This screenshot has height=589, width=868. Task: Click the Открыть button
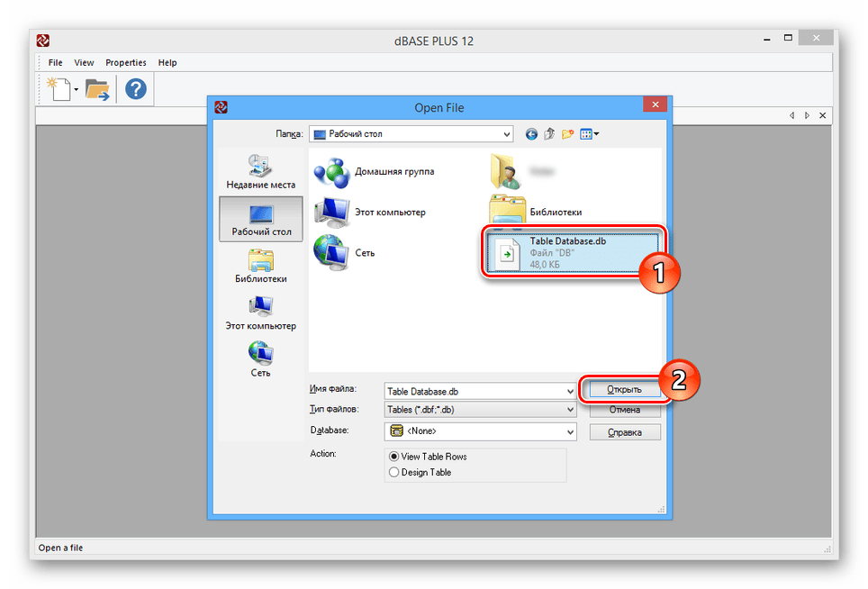tap(624, 389)
